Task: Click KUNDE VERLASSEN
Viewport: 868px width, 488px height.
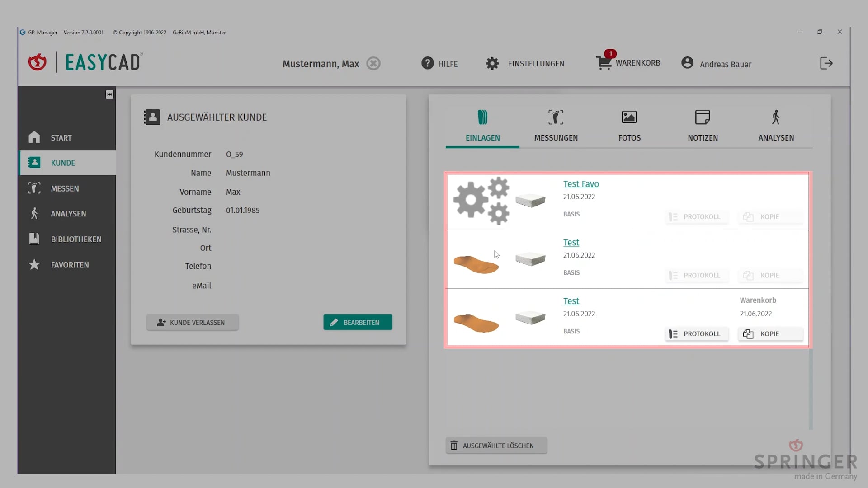Action: pyautogui.click(x=192, y=322)
